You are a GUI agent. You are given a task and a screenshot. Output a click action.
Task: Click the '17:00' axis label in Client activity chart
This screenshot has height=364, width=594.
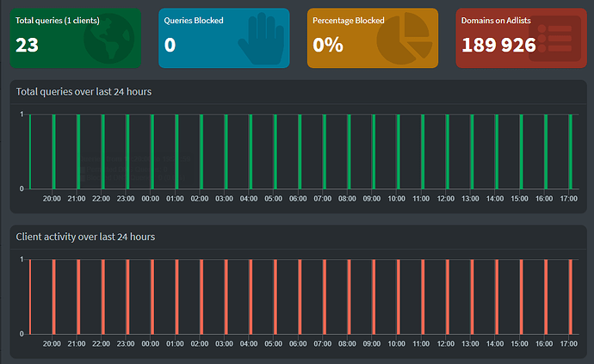pyautogui.click(x=569, y=344)
